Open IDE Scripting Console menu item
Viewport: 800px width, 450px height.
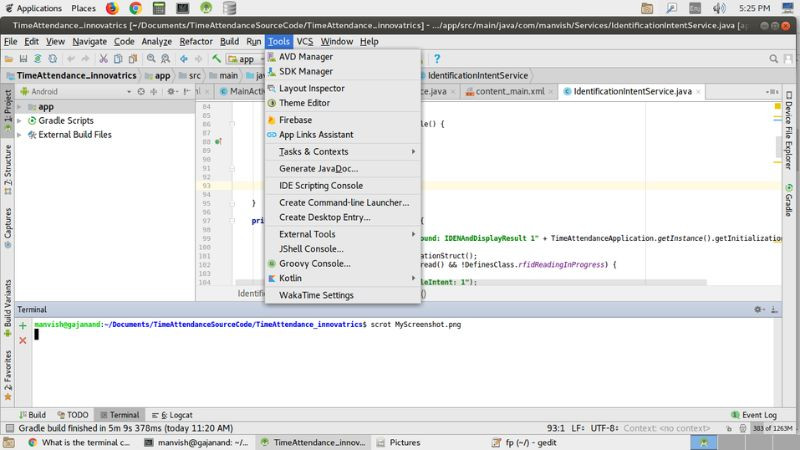[x=342, y=186]
